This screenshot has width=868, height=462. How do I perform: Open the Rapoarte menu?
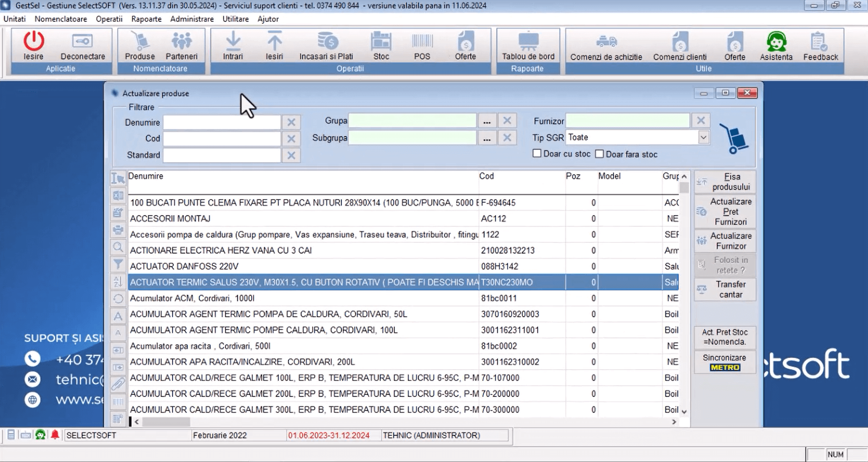(146, 19)
